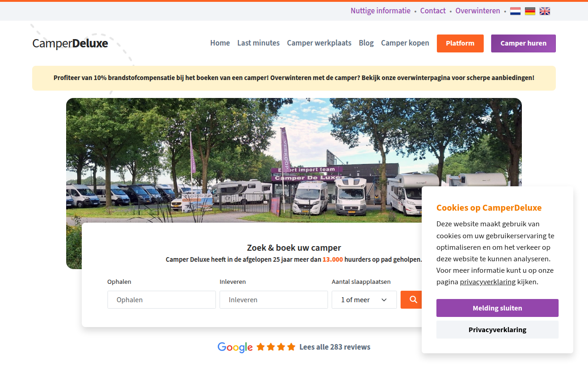The height and width of the screenshot is (368, 588).
Task: Click the 'Zoek & boek uw camper' heading
Action: click(x=294, y=247)
